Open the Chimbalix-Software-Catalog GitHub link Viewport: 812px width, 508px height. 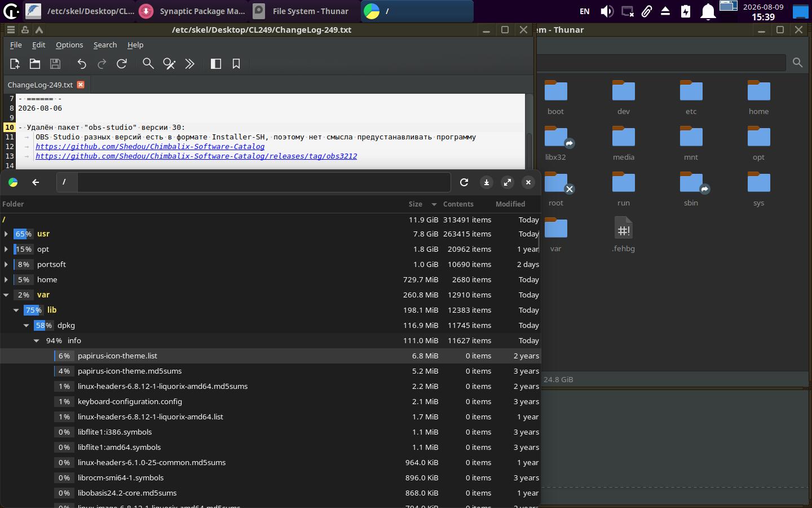[x=150, y=147]
